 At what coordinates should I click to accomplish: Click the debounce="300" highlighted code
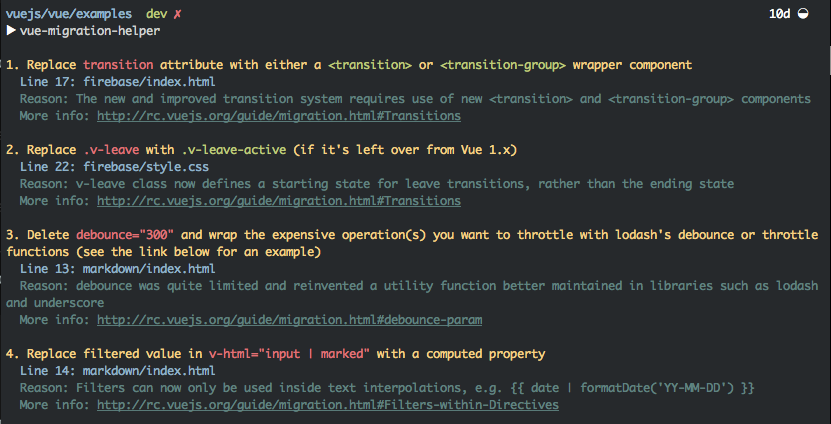pos(125,235)
